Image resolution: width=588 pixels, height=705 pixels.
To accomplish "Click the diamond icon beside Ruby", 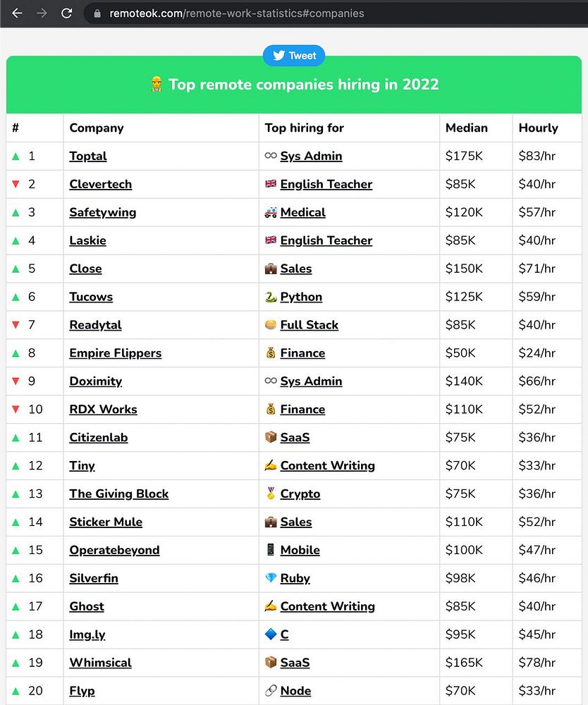I will pos(271,578).
